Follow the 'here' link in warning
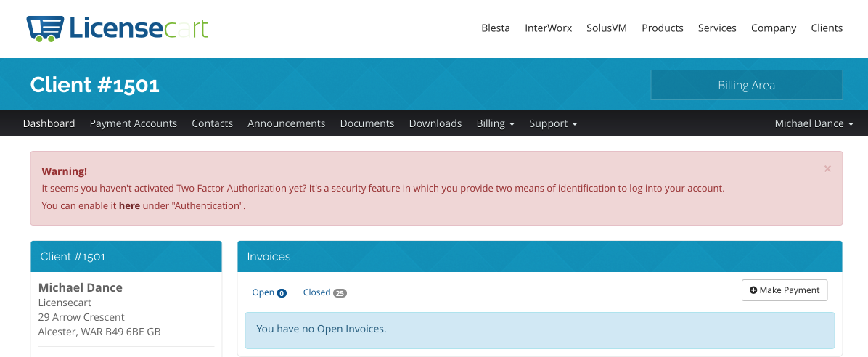Image resolution: width=868 pixels, height=357 pixels. tap(129, 206)
